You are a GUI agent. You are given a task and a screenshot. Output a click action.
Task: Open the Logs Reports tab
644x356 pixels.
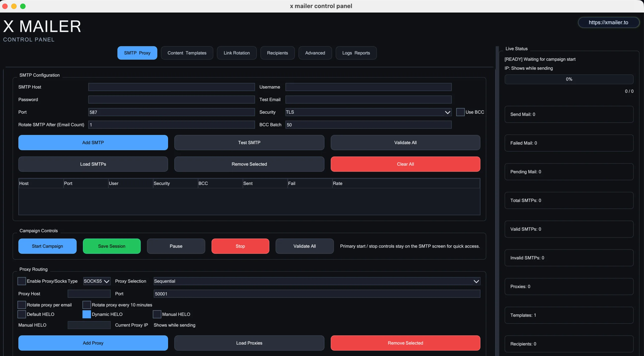coord(356,53)
